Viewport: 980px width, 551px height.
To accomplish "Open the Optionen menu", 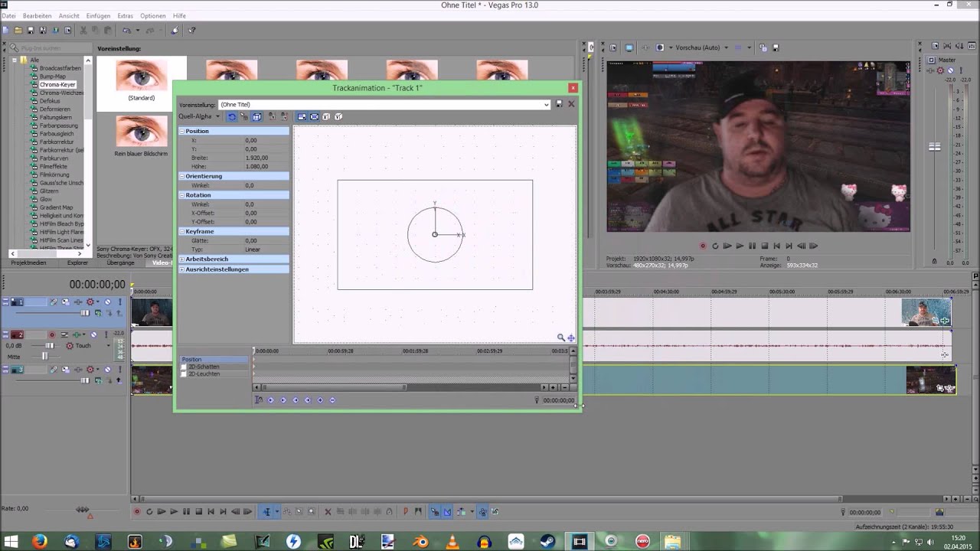I will click(153, 16).
